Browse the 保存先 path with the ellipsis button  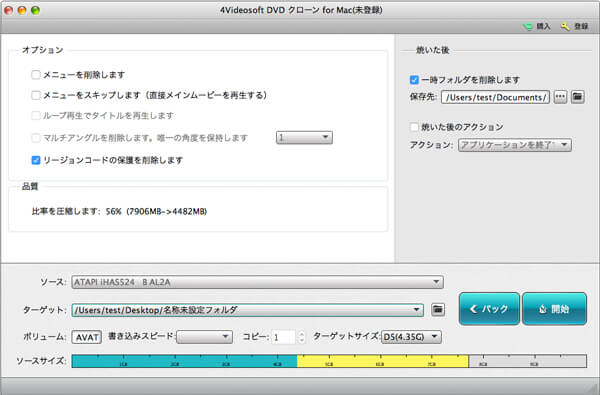pos(560,97)
